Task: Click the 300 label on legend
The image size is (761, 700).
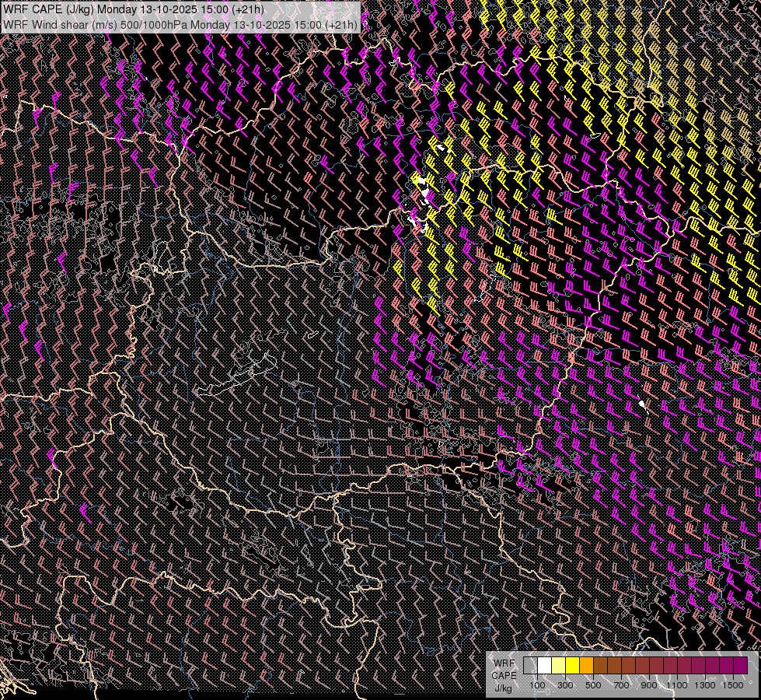Action: [565, 685]
